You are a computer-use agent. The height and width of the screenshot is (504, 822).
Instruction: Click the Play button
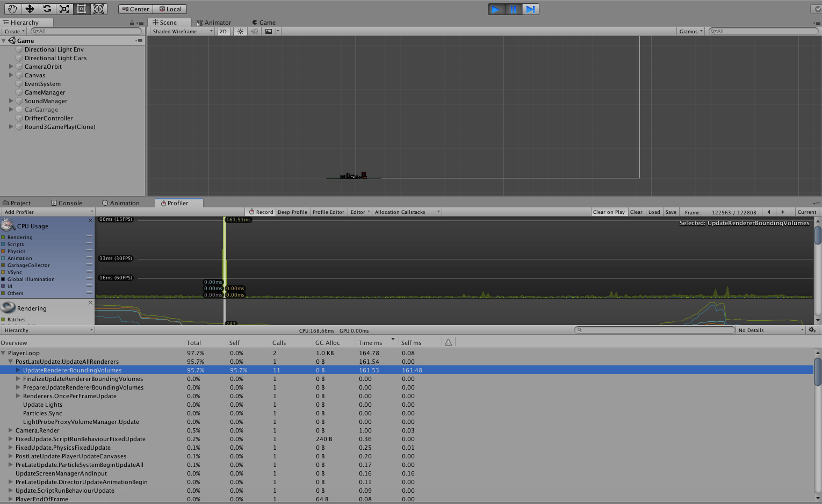[x=496, y=9]
